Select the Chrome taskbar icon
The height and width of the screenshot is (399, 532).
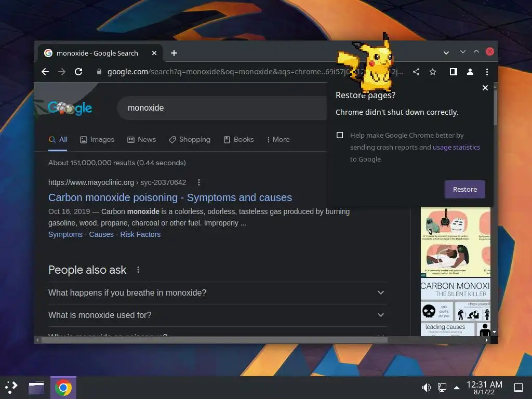63,388
